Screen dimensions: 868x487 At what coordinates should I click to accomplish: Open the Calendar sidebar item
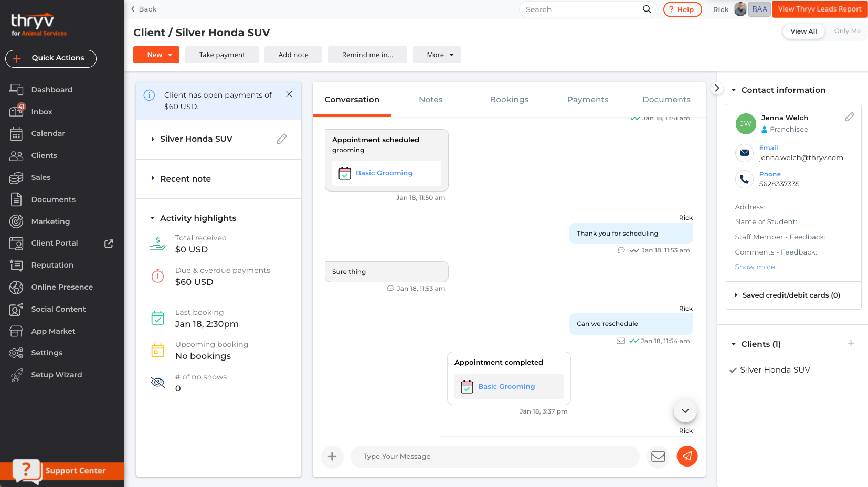pos(48,133)
